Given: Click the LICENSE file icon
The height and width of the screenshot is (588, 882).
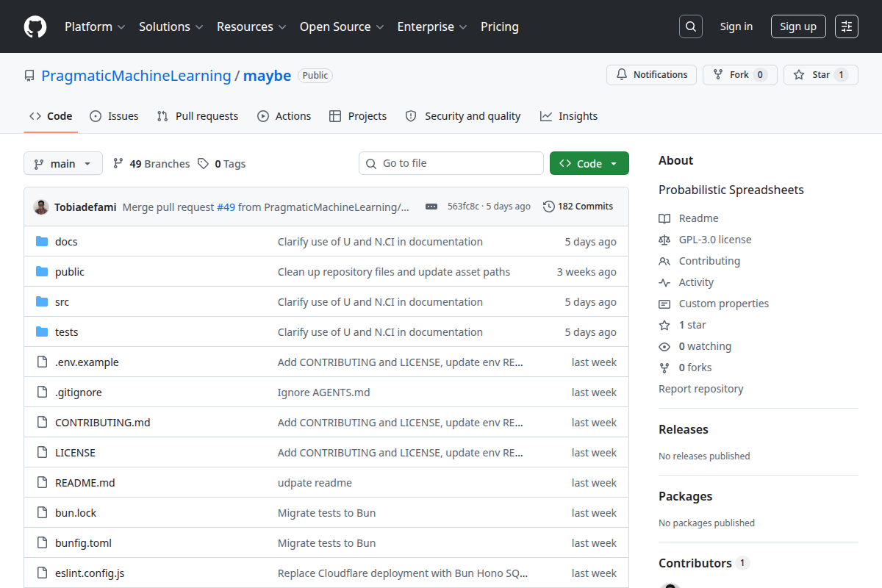Looking at the screenshot, I should 42,453.
